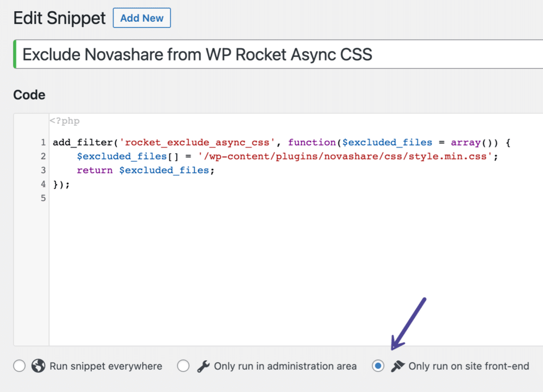Click the globe icon beside Run snippet everywhere

38,365
